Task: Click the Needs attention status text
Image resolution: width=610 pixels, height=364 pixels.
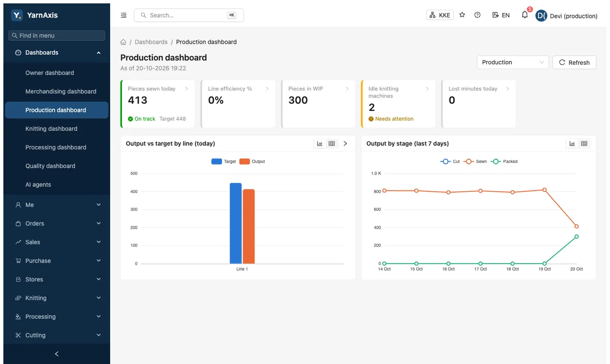Action: click(x=394, y=119)
